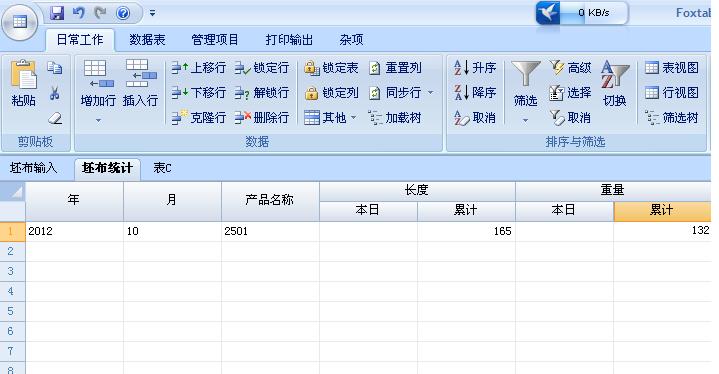Expand the 筛选 dropdown arrow
Image resolution: width=719 pixels, height=374 pixels.
click(525, 121)
